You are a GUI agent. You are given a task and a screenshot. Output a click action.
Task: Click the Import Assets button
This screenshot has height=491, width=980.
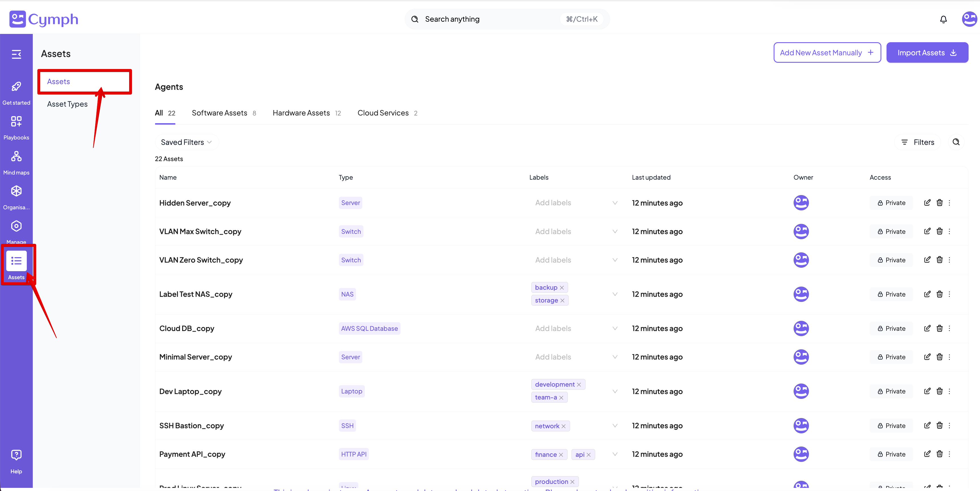click(927, 52)
